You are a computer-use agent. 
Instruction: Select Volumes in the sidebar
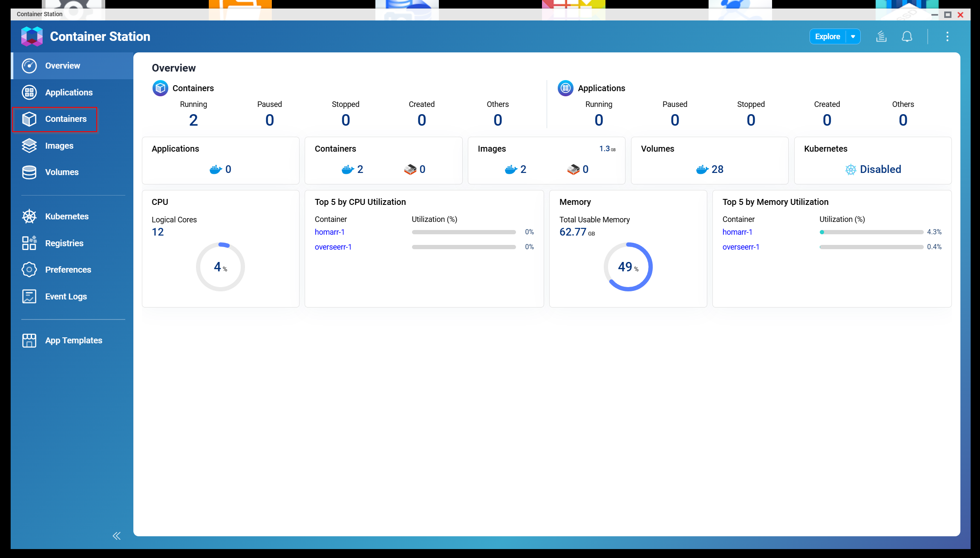[x=61, y=172]
